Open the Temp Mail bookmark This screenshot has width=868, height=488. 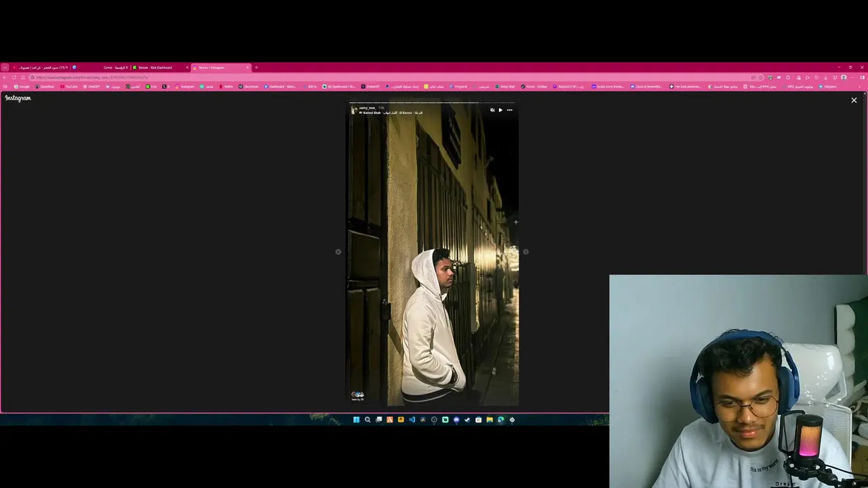coord(505,87)
